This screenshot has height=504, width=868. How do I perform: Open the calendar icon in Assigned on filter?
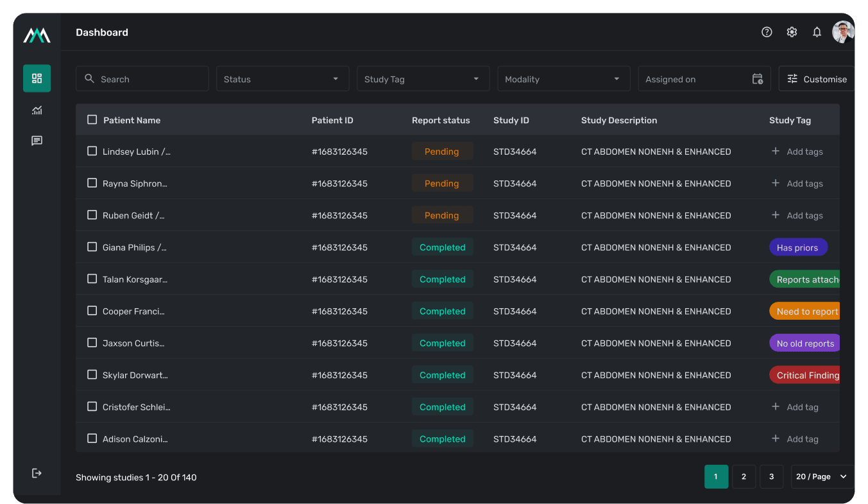(758, 78)
